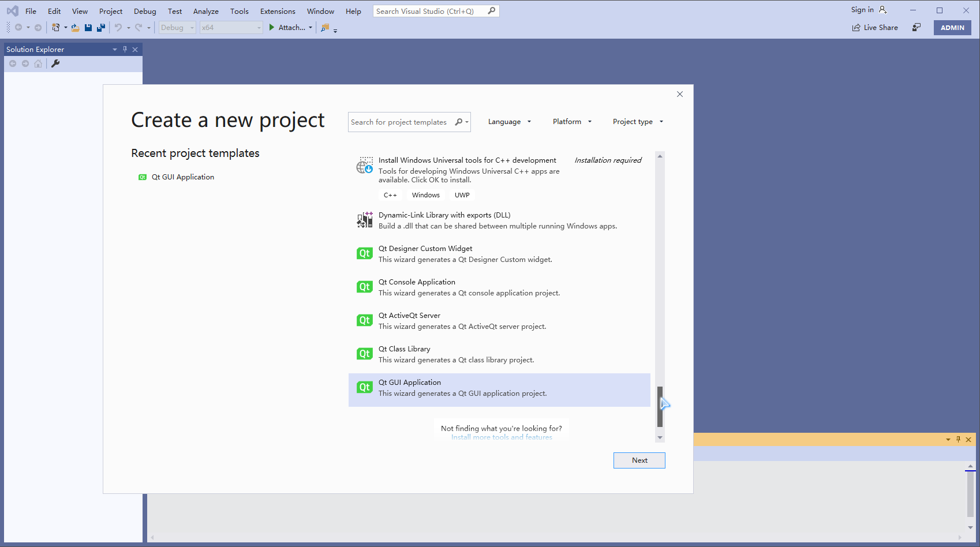The width and height of the screenshot is (980, 547).
Task: Click the template list scroll-up arrow
Action: 660,156
